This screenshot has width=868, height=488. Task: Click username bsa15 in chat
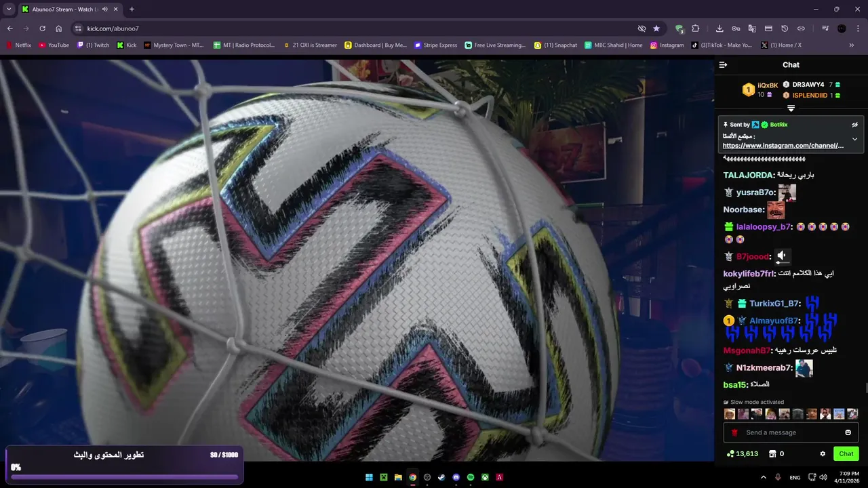tap(734, 384)
